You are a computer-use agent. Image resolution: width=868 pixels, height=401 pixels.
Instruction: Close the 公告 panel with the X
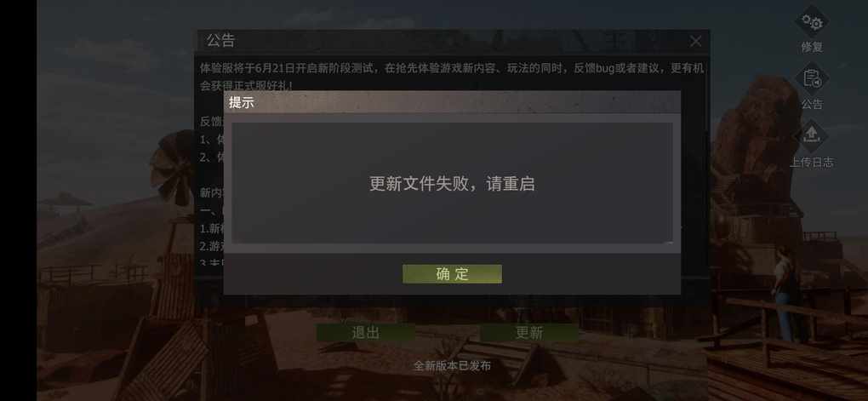point(695,41)
